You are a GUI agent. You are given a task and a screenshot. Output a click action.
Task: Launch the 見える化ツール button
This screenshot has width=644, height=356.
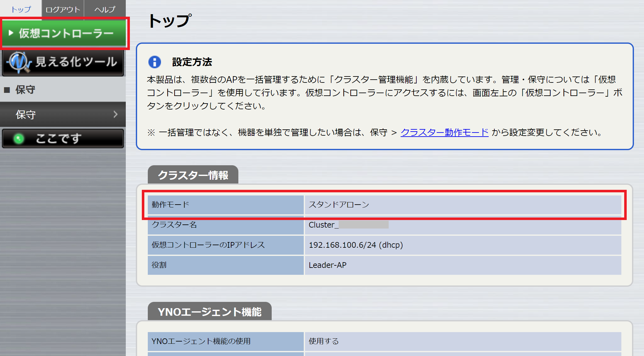point(75,62)
